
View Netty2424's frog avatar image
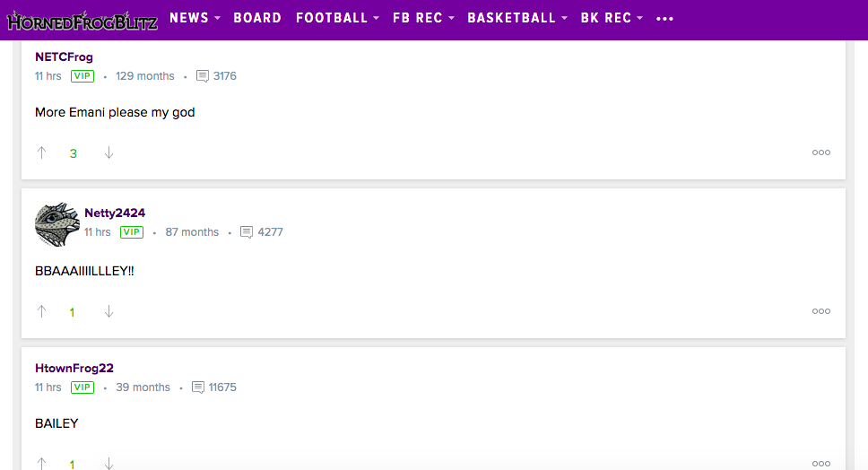(x=57, y=224)
